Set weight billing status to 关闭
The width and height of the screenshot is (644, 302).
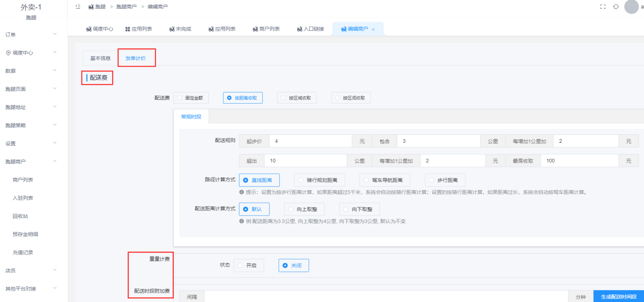click(294, 265)
